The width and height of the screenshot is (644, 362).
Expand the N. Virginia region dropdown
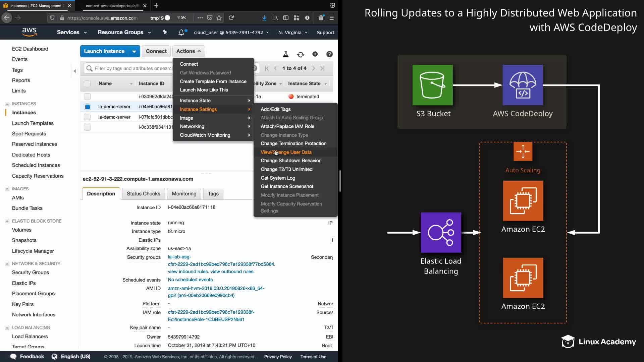pos(292,33)
